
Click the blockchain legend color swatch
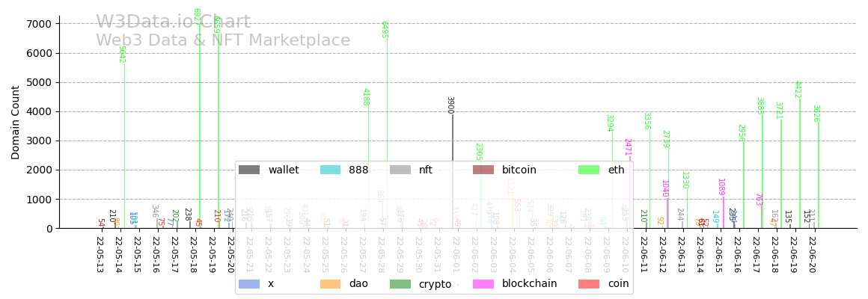[483, 284]
